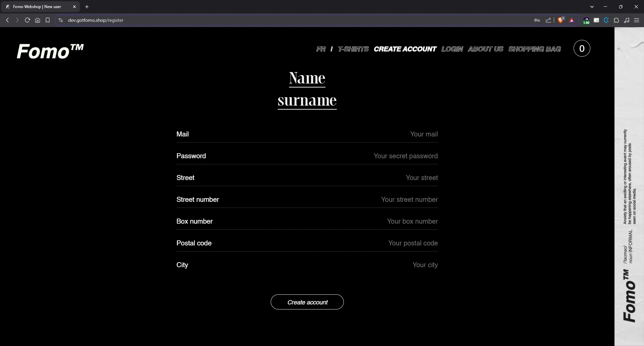Image resolution: width=644 pixels, height=346 pixels.
Task: Go home via the Fomo™ logo
Action: point(50,51)
